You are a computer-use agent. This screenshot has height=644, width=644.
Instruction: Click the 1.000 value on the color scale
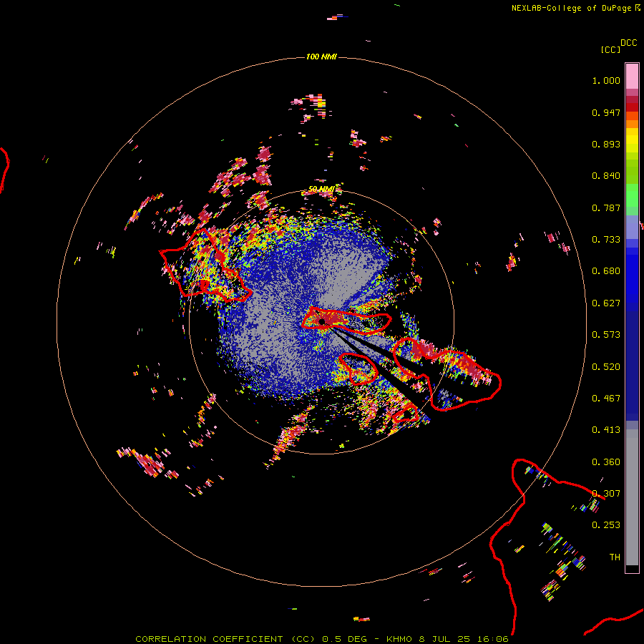point(606,80)
